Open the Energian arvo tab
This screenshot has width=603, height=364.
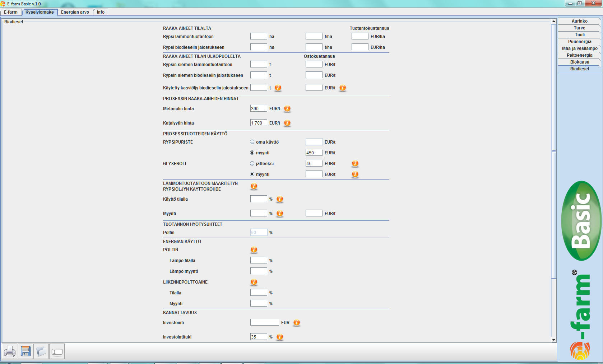[75, 12]
